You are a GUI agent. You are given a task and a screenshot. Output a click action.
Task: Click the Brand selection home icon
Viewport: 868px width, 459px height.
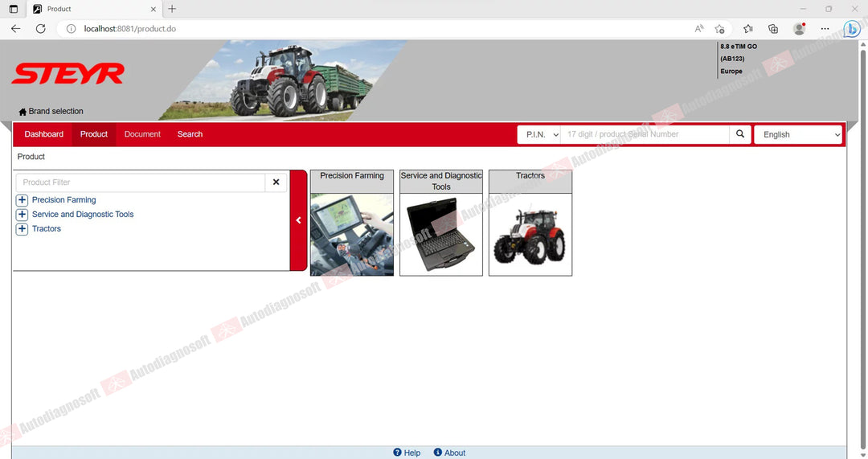[x=23, y=112]
